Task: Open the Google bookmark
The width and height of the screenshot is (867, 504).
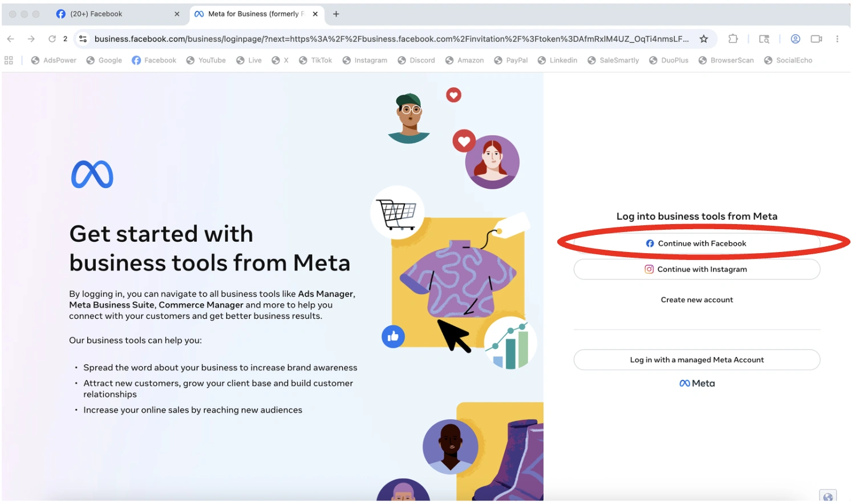Action: point(104,60)
